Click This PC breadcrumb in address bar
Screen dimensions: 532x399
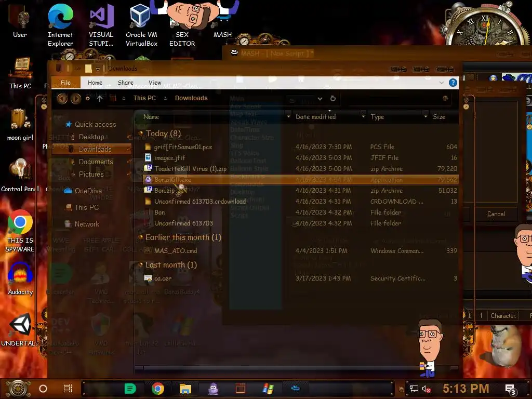pos(144,98)
